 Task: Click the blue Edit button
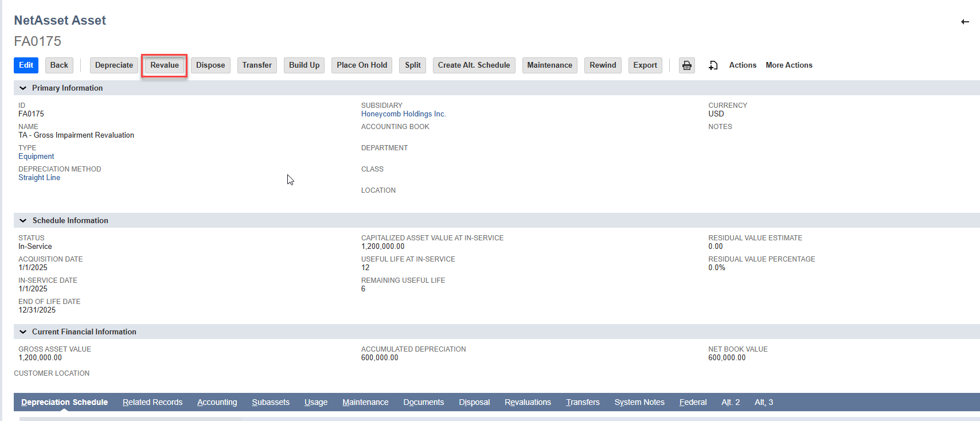26,65
